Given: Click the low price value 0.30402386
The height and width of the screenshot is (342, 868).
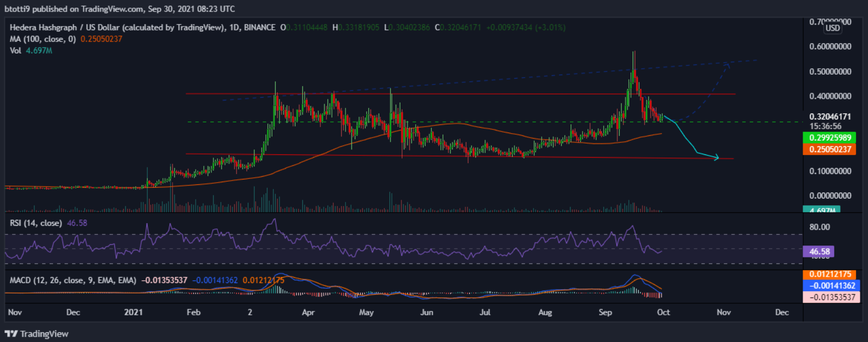Looking at the screenshot, I should (x=409, y=27).
